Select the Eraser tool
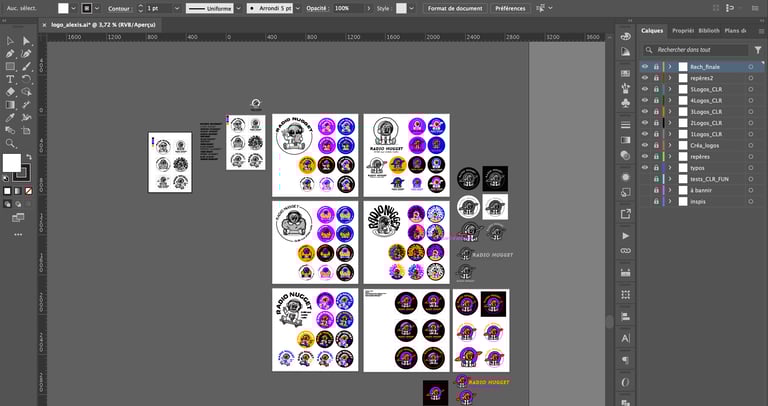 click(x=10, y=92)
